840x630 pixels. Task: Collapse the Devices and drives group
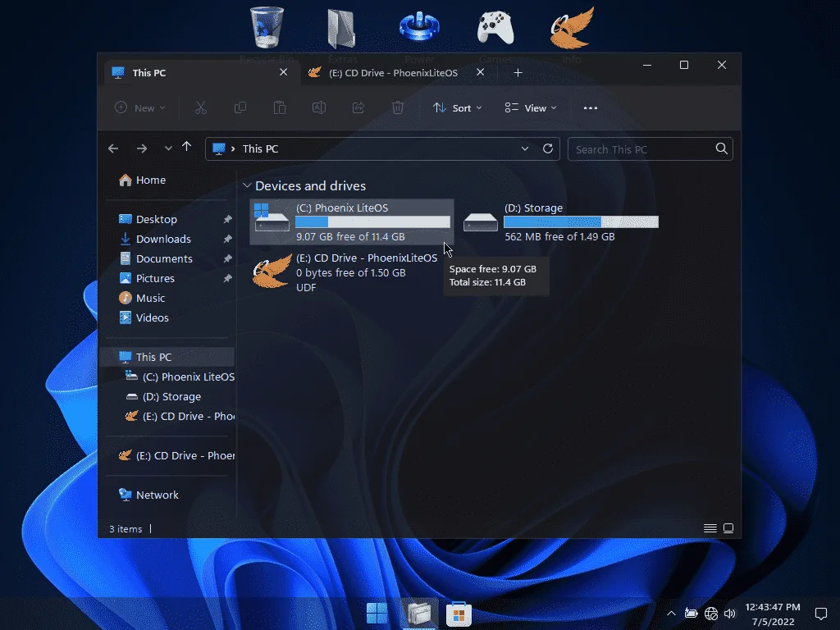click(247, 185)
